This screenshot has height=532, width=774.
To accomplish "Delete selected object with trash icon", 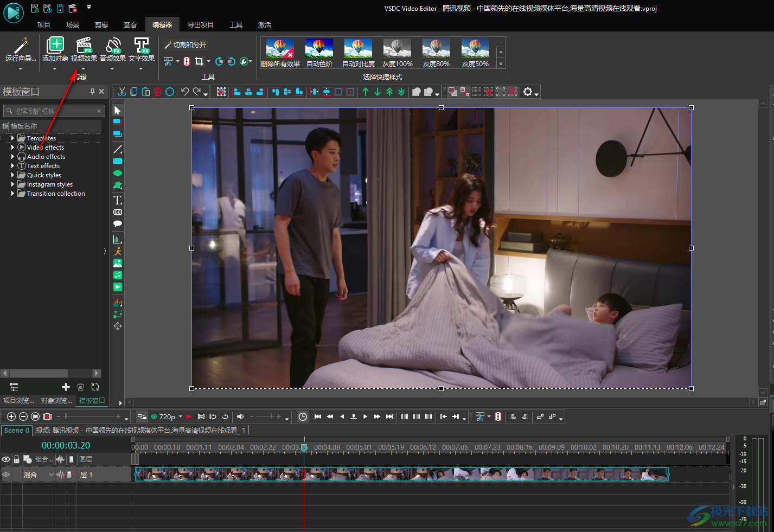I will click(158, 92).
